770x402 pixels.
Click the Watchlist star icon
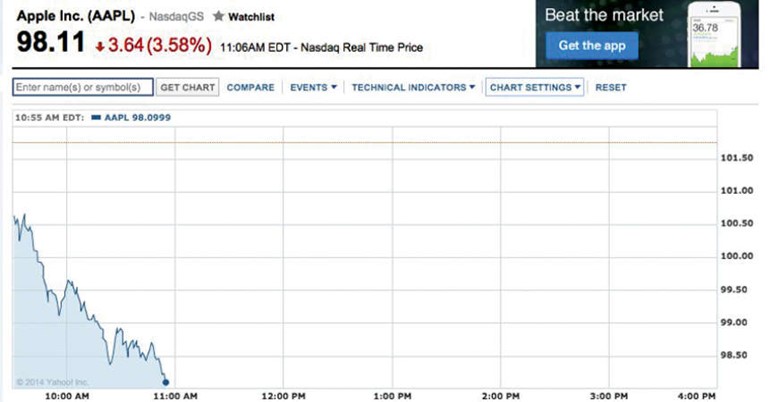[x=219, y=16]
